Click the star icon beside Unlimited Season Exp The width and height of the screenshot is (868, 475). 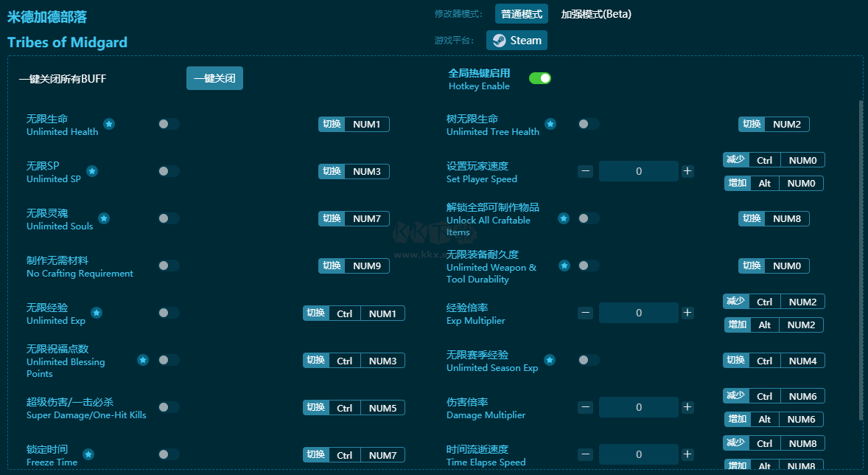pyautogui.click(x=550, y=360)
